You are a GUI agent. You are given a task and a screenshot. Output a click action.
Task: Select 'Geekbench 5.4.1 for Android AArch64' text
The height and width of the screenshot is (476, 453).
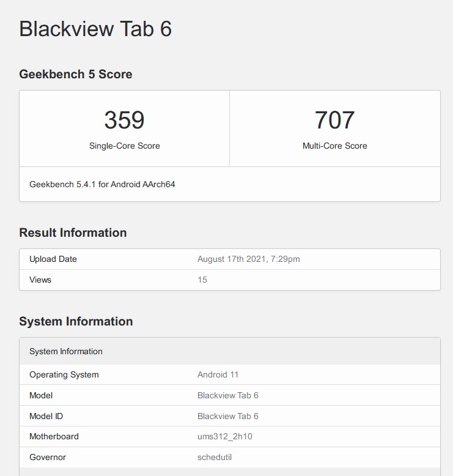102,184
